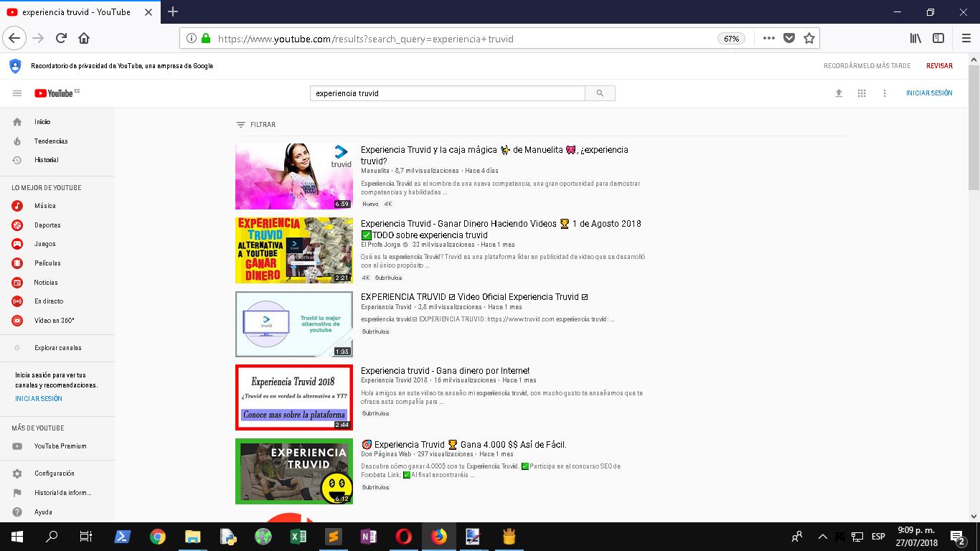Click the 67% zoom level indicator
Image resolution: width=980 pixels, height=551 pixels.
[x=731, y=39]
